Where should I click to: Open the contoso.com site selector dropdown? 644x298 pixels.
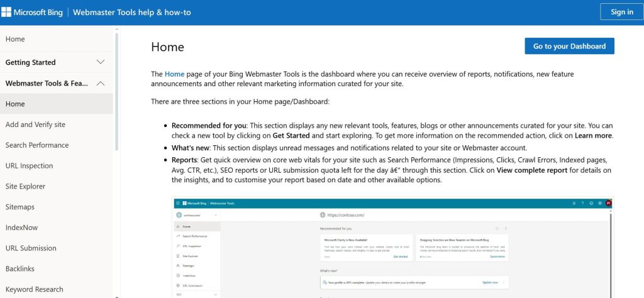point(216,215)
